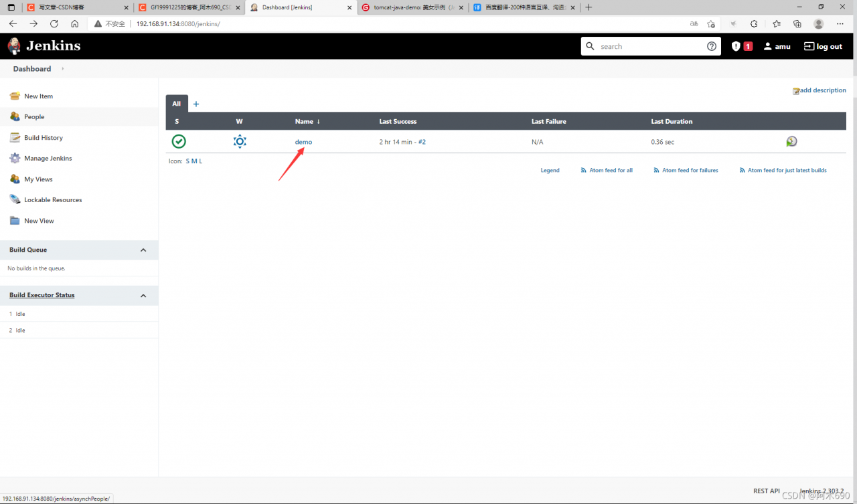Select the All view tab
Screen dimensions: 857x504
(177, 104)
